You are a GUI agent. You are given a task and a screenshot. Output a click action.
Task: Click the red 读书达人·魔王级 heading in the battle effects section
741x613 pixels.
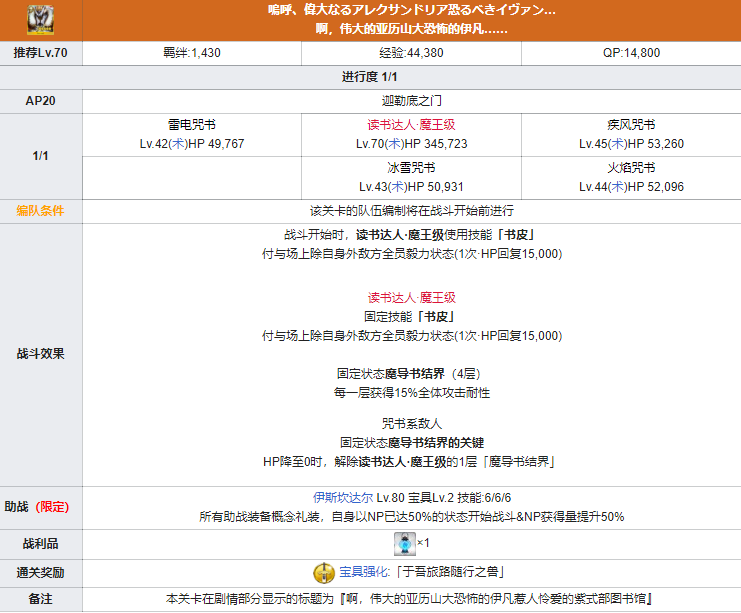click(411, 298)
